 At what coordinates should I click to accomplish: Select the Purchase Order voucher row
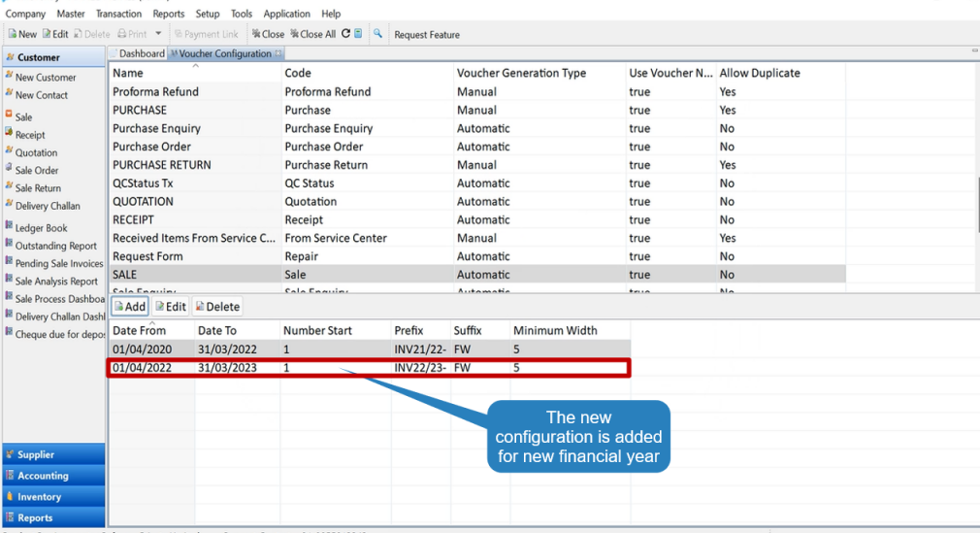click(x=477, y=147)
